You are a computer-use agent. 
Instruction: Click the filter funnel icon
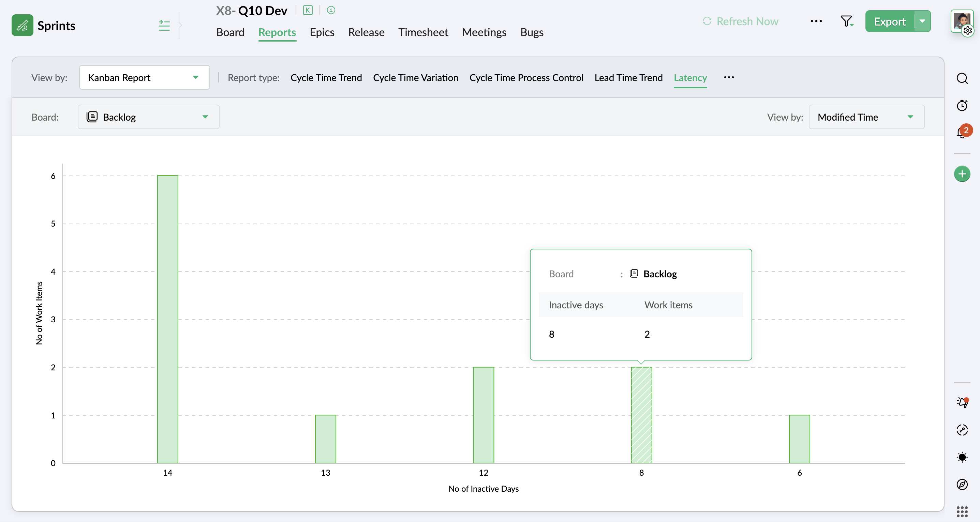tap(846, 21)
